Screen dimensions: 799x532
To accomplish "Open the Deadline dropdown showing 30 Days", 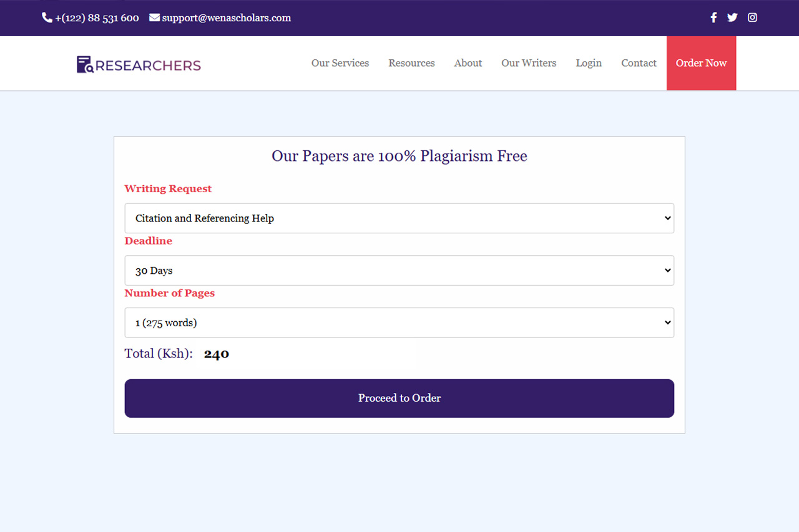I will tap(399, 271).
